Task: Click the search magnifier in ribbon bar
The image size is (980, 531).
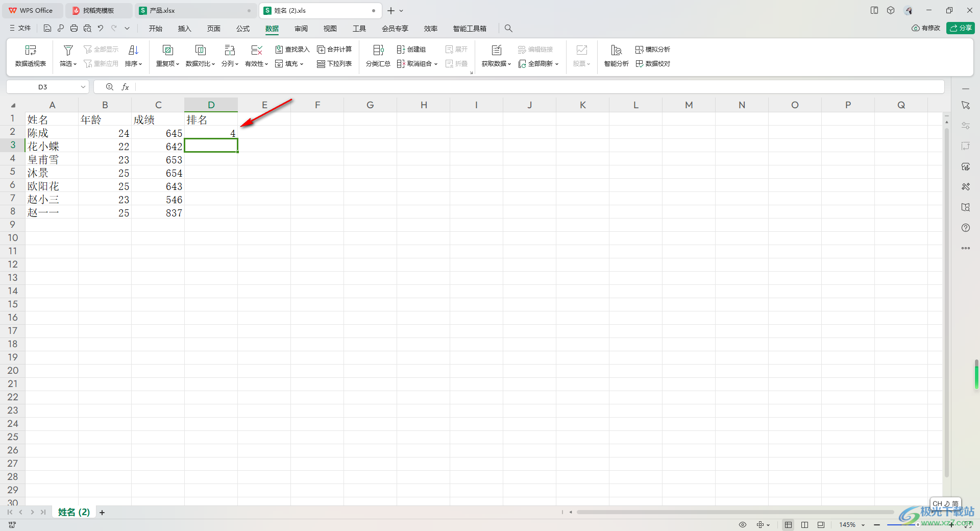Action: pyautogui.click(x=508, y=29)
